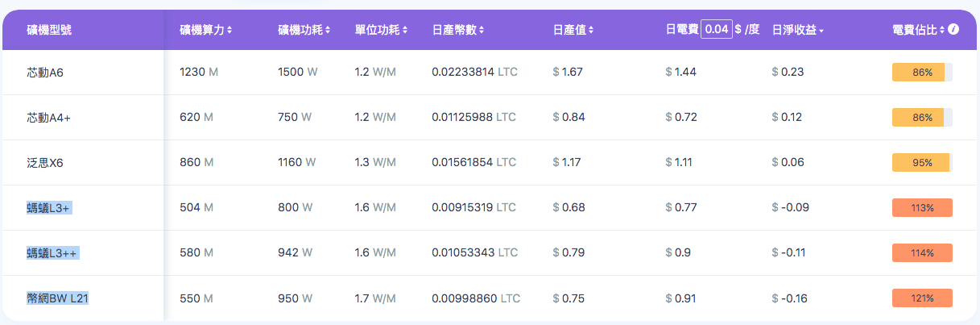Open the info icon beside 電費佔比
Viewport: 980px width, 325px height.
tap(953, 30)
